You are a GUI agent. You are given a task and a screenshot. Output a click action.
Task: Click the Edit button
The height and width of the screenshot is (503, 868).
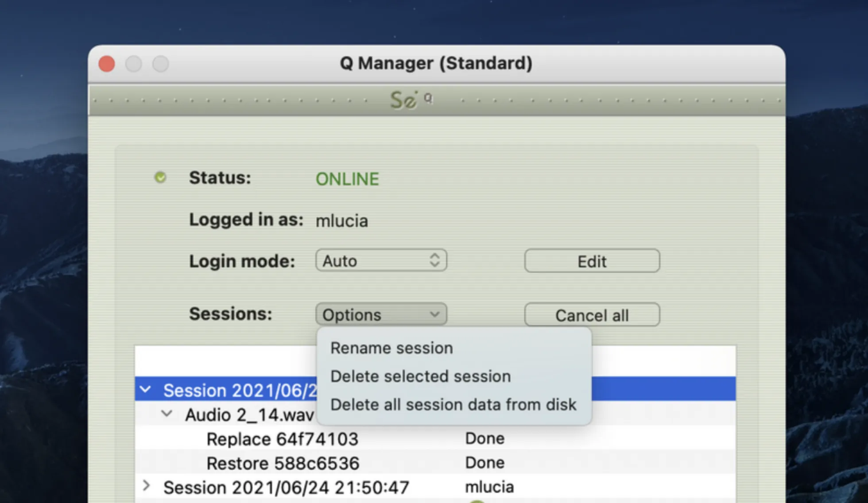[592, 261]
